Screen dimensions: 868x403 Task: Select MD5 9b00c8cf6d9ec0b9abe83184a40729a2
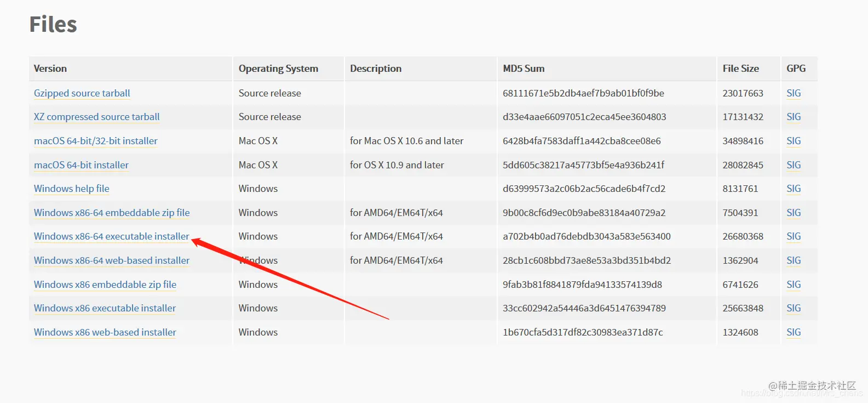[584, 213]
